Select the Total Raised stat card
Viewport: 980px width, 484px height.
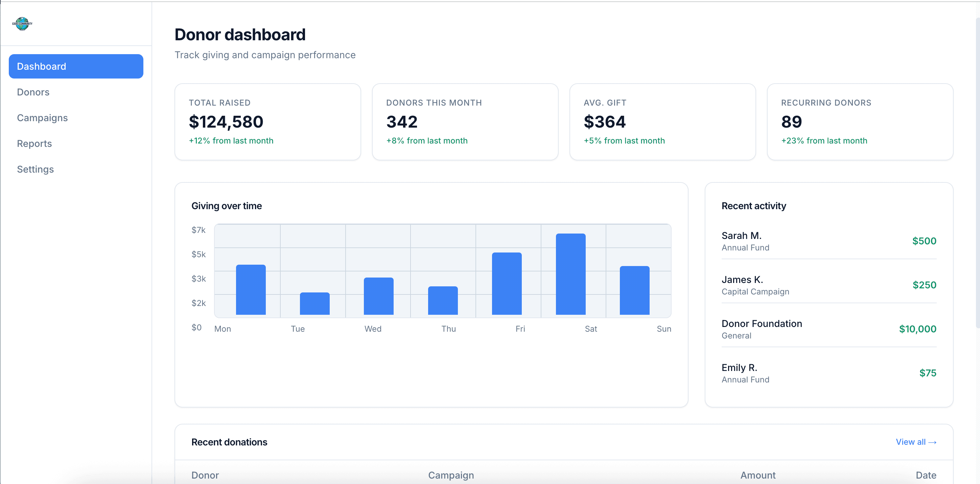click(267, 122)
